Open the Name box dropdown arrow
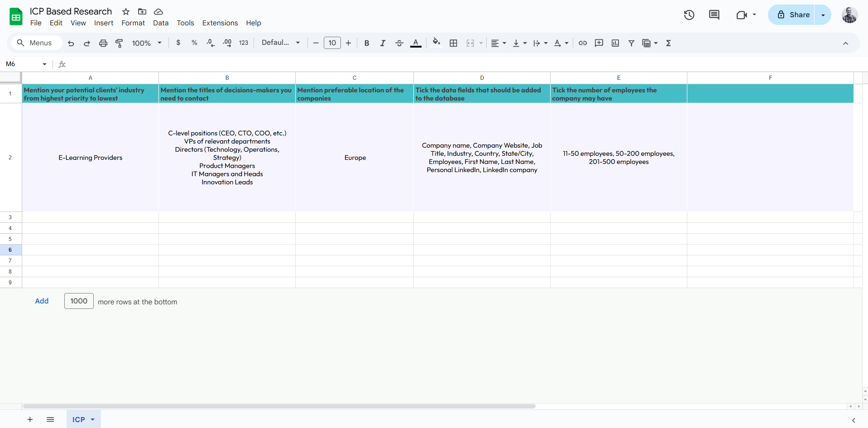 click(x=44, y=64)
